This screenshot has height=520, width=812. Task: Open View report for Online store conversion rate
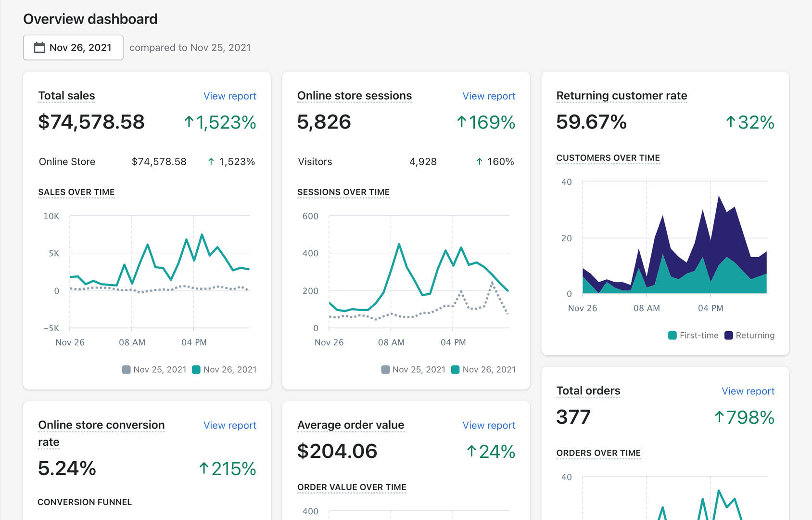(x=229, y=426)
